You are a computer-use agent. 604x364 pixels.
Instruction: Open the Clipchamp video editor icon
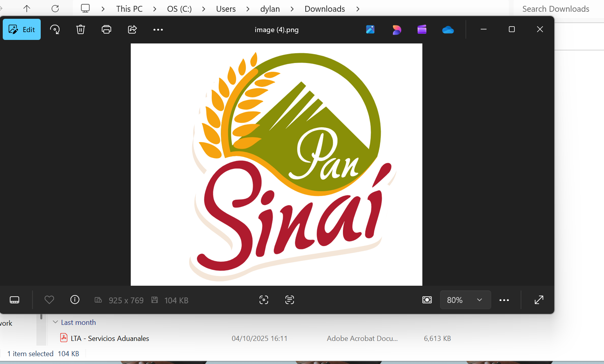(x=422, y=29)
